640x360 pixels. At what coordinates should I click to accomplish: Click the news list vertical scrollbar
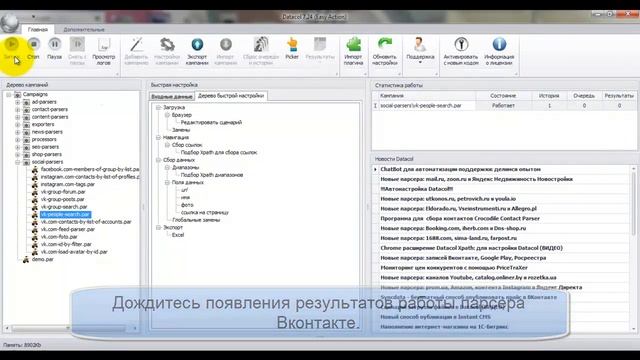click(x=634, y=249)
